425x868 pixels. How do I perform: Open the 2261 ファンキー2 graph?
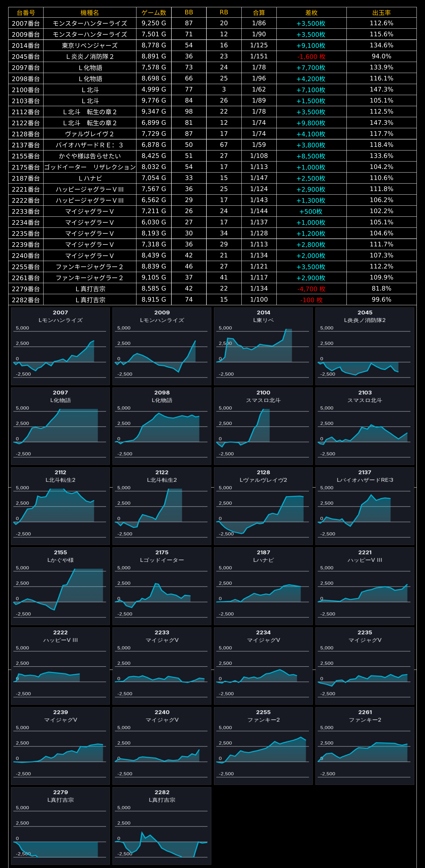365,746
